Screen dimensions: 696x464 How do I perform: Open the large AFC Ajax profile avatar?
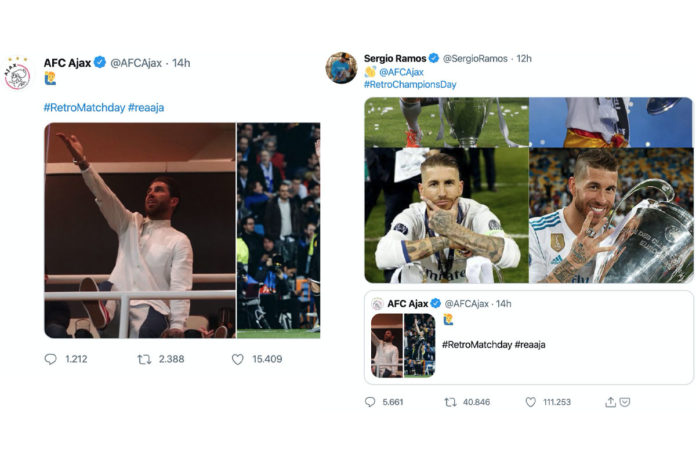(17, 74)
